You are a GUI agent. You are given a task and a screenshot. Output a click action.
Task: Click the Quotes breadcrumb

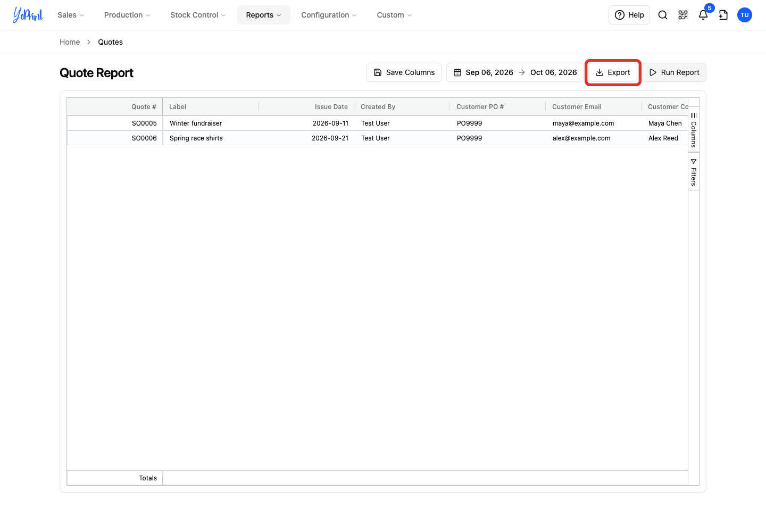(110, 42)
